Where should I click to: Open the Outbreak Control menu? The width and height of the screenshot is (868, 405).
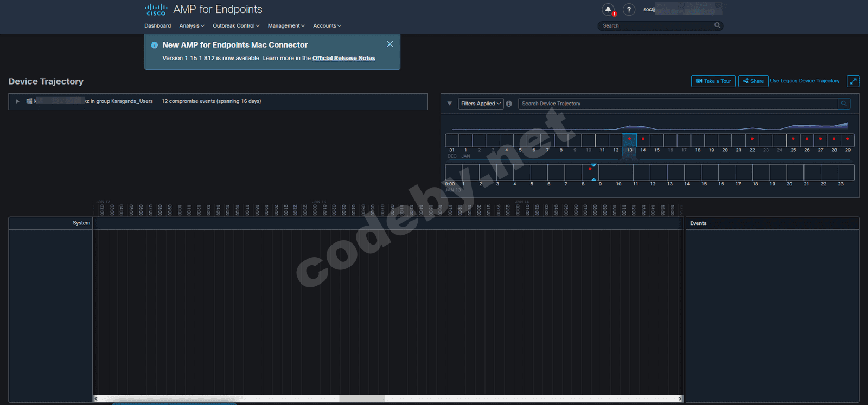(x=236, y=25)
